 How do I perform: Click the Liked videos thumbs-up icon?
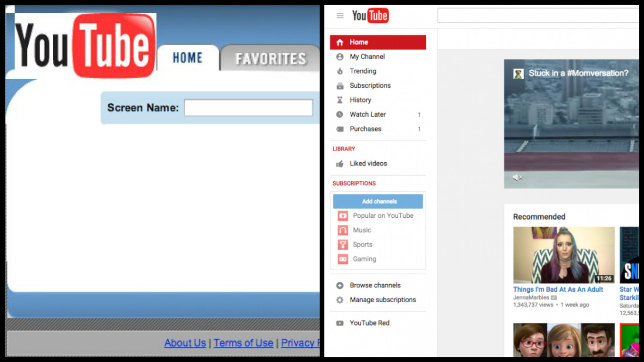[340, 164]
